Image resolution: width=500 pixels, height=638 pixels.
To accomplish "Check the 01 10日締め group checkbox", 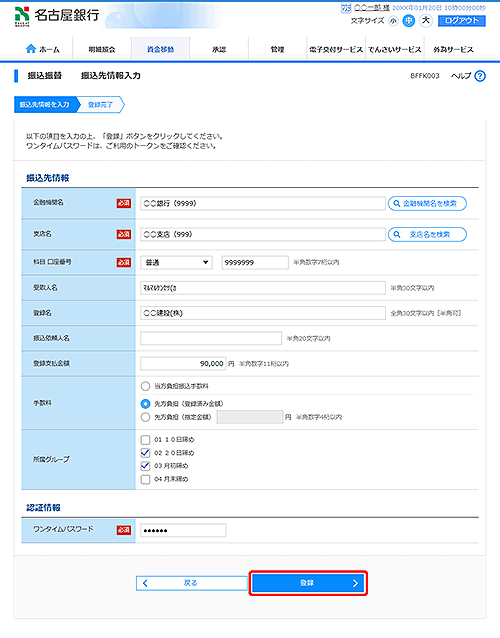I will point(145,439).
